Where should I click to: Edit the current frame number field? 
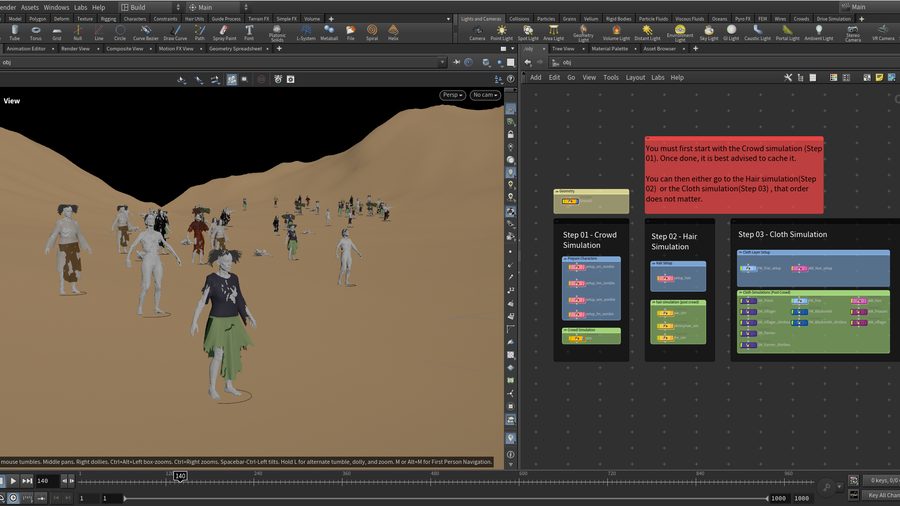click(x=47, y=481)
